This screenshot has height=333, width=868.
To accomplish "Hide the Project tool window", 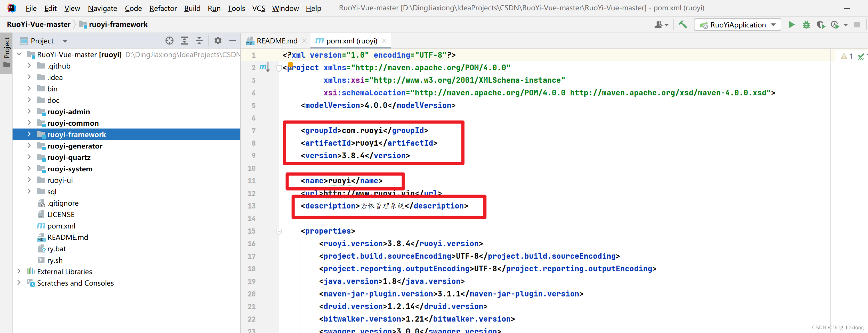I will pyautogui.click(x=233, y=41).
